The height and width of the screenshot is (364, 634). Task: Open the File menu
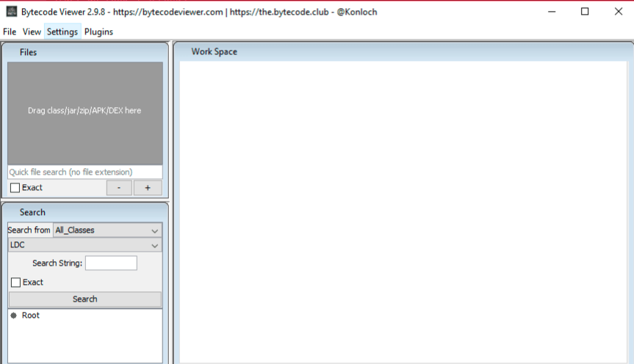10,32
